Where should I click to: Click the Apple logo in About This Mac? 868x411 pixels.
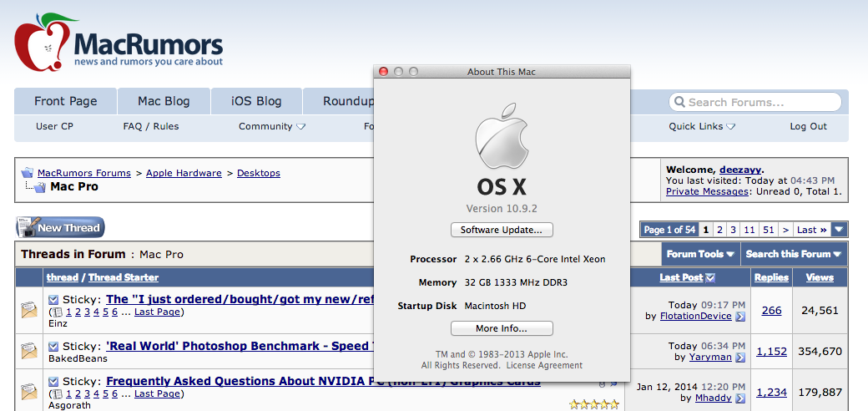502,135
